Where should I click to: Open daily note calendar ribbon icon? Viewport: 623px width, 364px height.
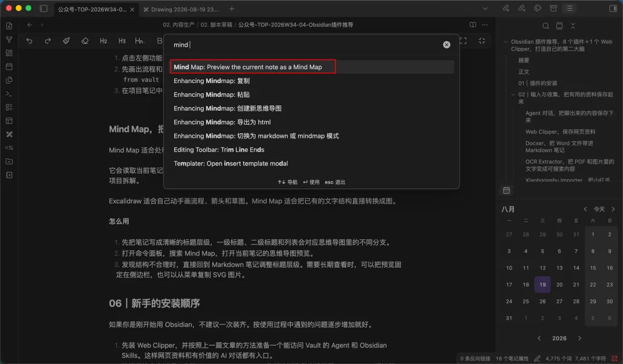[9, 66]
